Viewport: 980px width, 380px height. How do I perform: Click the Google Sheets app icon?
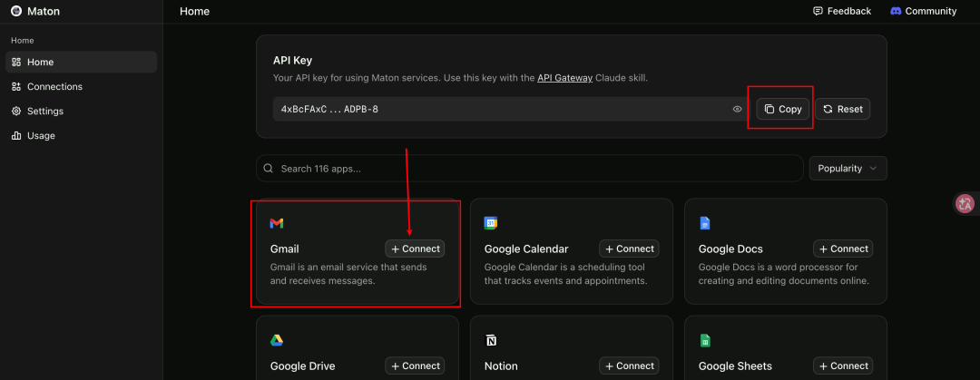pos(705,341)
